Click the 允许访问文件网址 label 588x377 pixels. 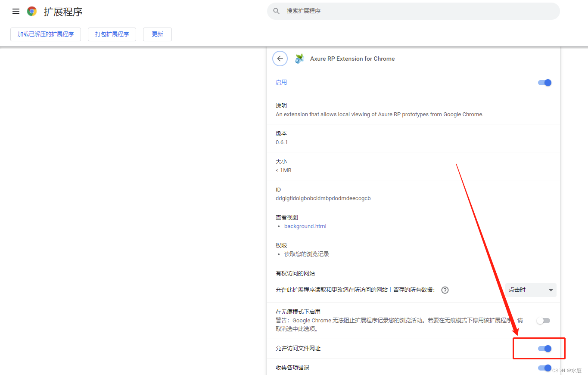(298, 349)
